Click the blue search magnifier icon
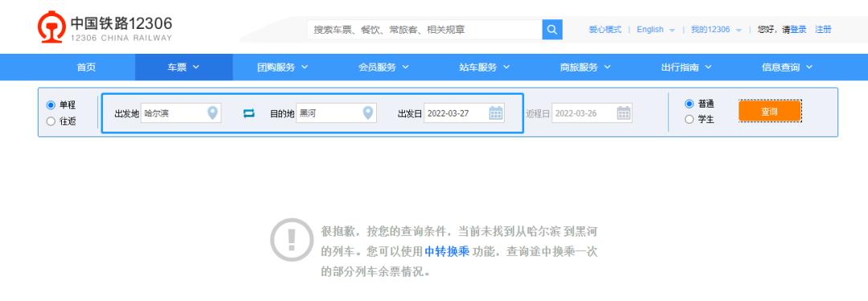The height and width of the screenshot is (301, 868). (552, 30)
